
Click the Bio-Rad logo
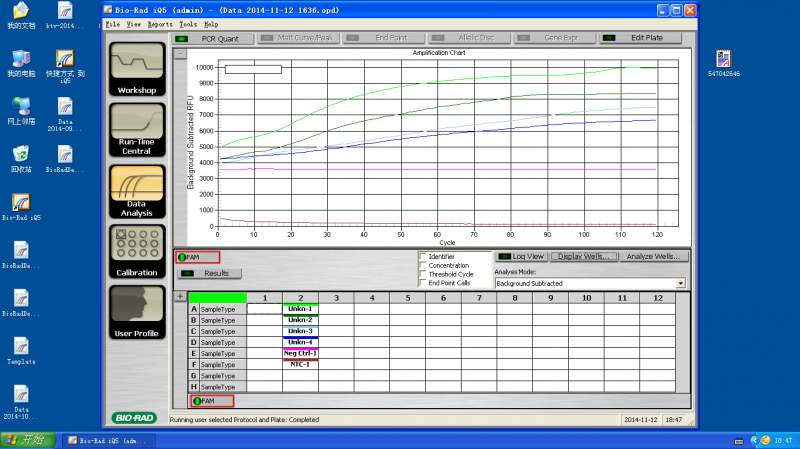134,418
